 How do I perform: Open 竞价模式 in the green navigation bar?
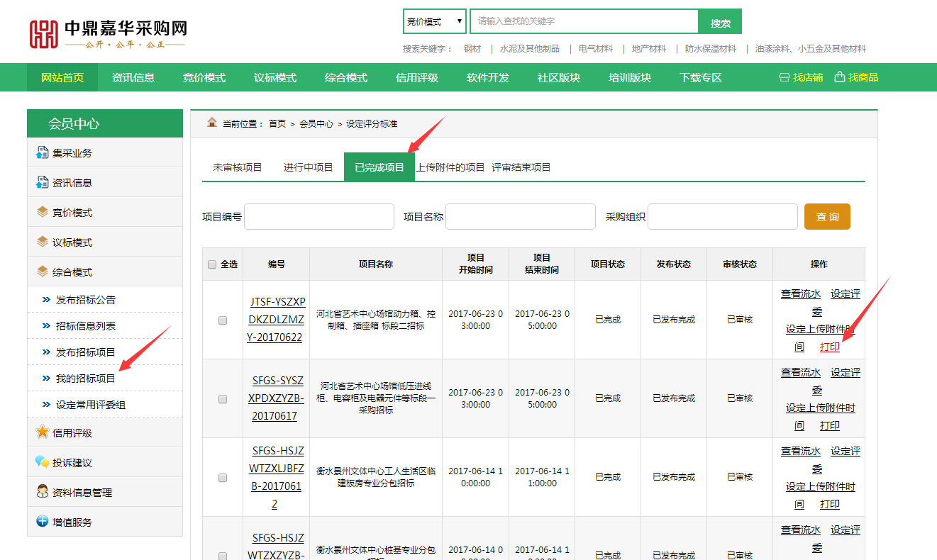point(204,77)
